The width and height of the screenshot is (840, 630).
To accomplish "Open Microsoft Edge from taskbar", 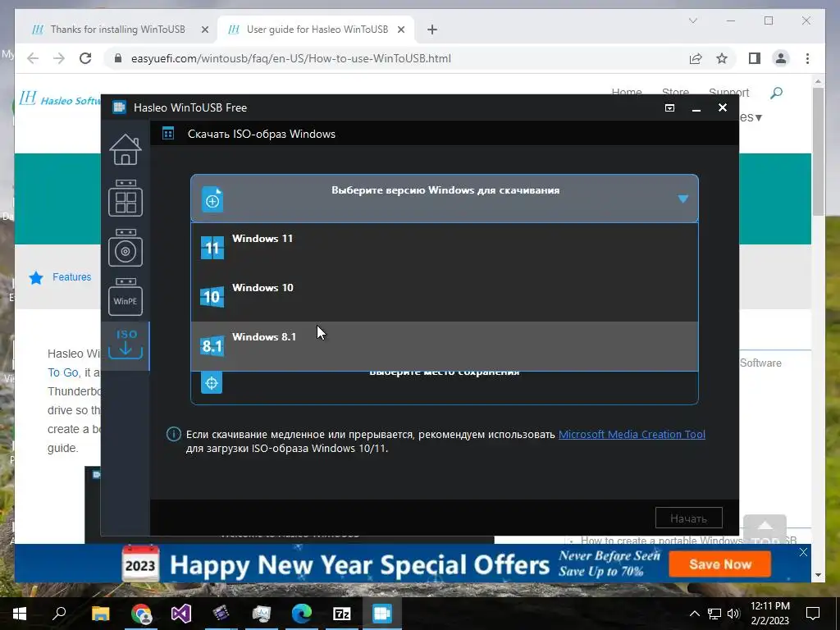I will [x=302, y=614].
